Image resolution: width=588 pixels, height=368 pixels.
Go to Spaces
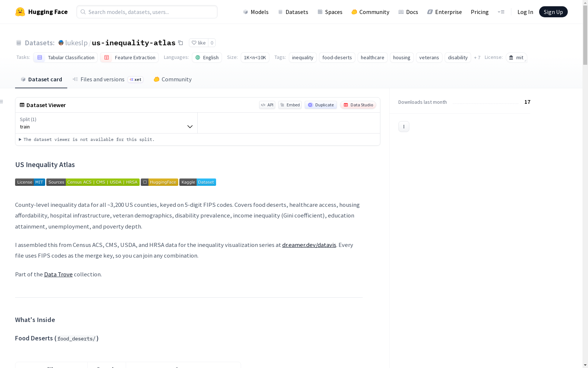(330, 12)
